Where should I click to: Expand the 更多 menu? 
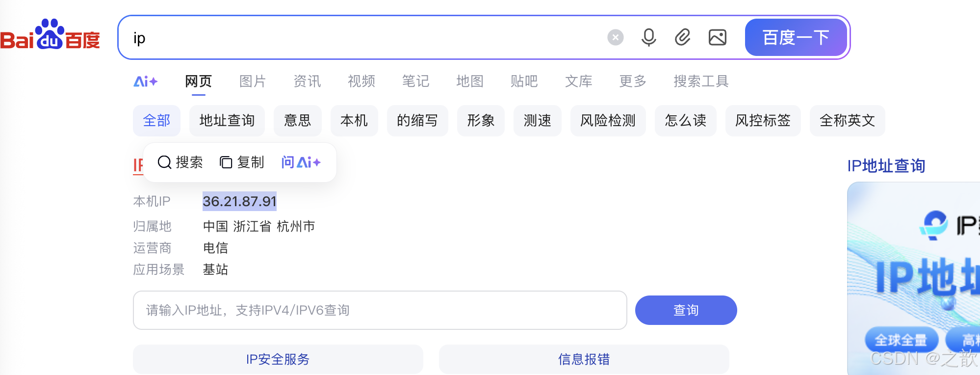pos(633,81)
